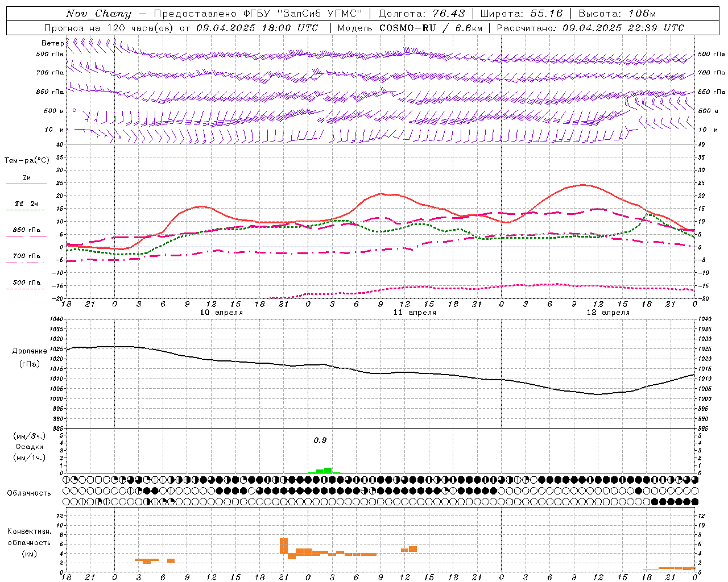Click 'Рассчитано: 09.04.2025 22:39 UTC' timestamp
728x582 pixels.
point(590,28)
